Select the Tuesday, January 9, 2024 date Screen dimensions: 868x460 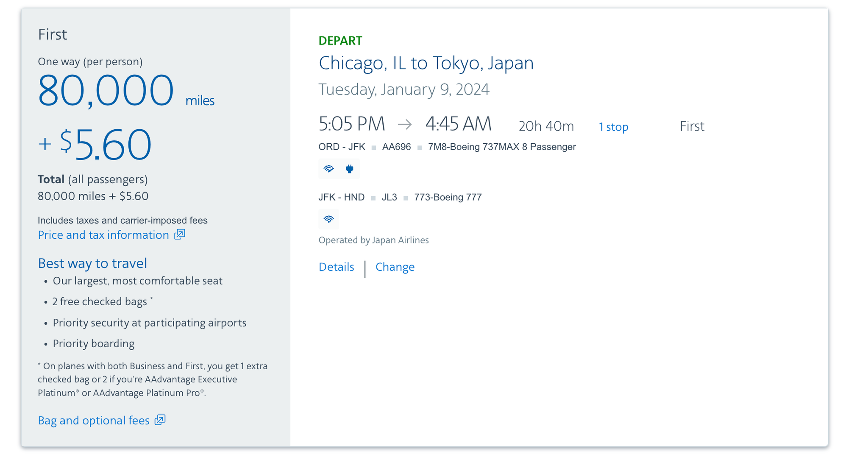point(404,89)
